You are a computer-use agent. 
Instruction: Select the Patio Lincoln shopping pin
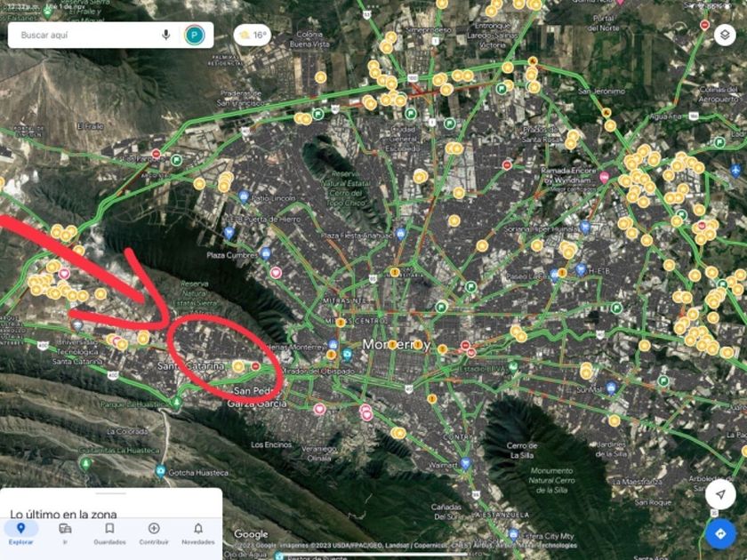pos(244,196)
